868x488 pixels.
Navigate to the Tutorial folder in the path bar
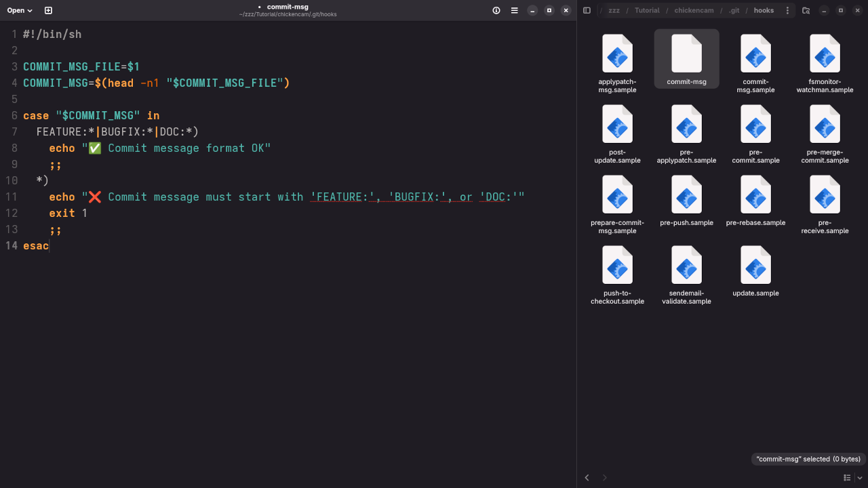647,10
